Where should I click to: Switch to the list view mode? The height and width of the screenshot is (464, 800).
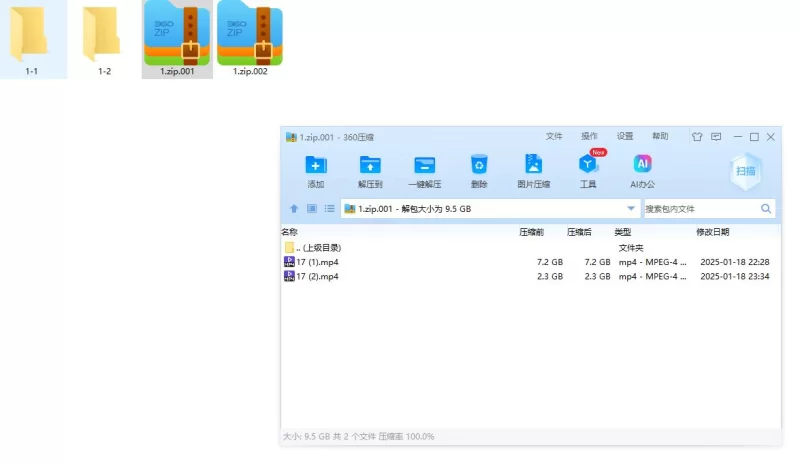click(x=329, y=209)
